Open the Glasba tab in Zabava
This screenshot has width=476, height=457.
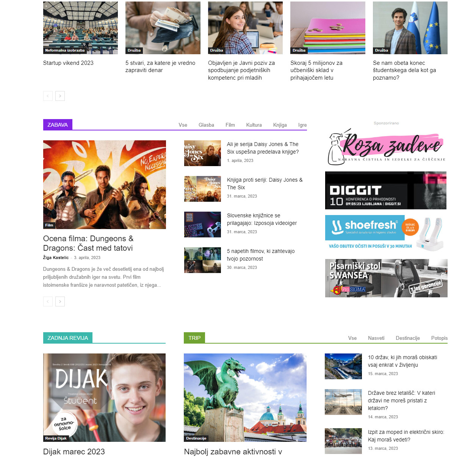point(206,125)
